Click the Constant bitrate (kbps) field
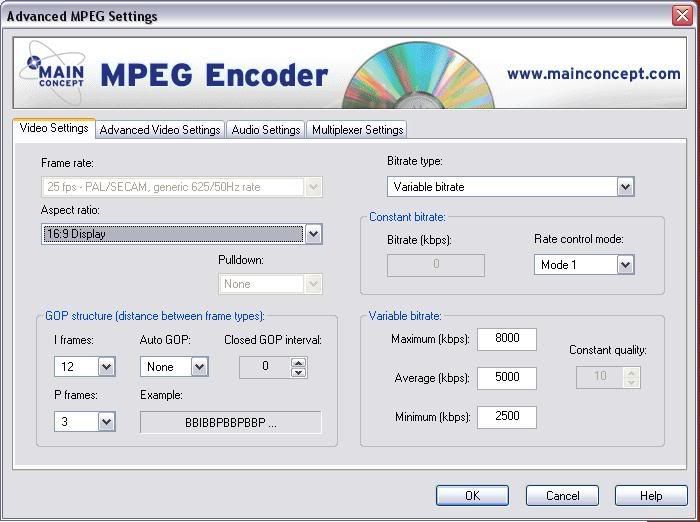Screen dimensions: 700x522 [x=436, y=265]
